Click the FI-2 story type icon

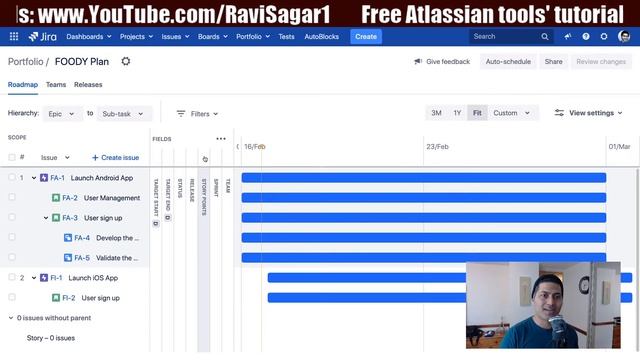56,298
